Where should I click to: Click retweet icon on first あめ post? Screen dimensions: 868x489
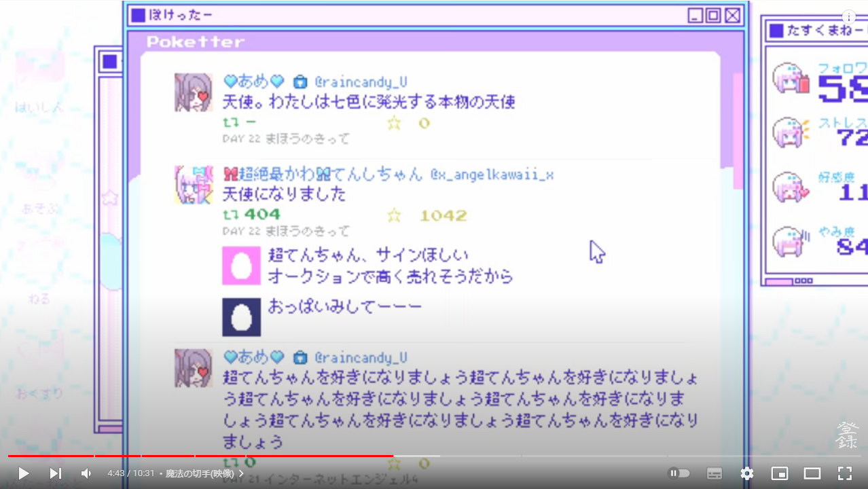[231, 123]
